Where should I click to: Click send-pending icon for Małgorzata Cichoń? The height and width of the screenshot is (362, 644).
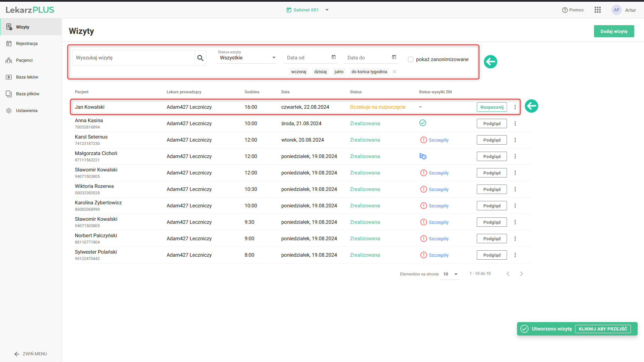[423, 156]
